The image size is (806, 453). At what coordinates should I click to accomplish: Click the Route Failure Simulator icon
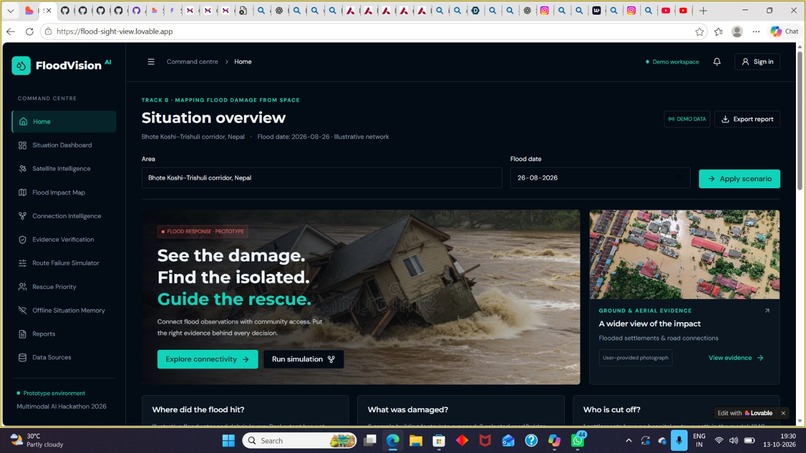[22, 263]
